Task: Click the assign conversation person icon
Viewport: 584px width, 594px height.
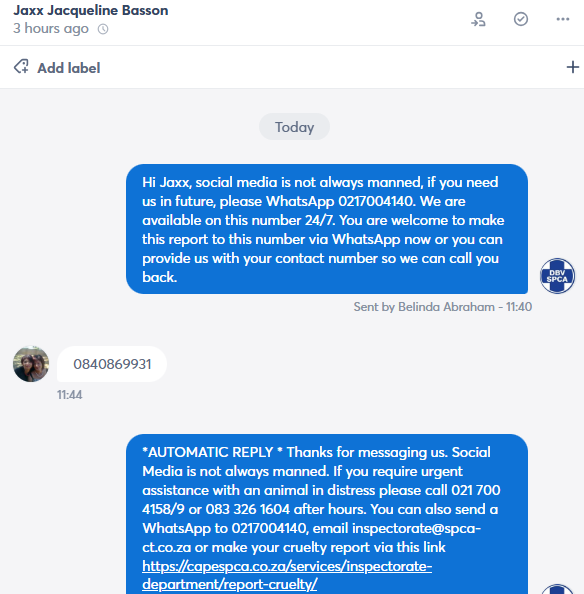Action: [478, 19]
